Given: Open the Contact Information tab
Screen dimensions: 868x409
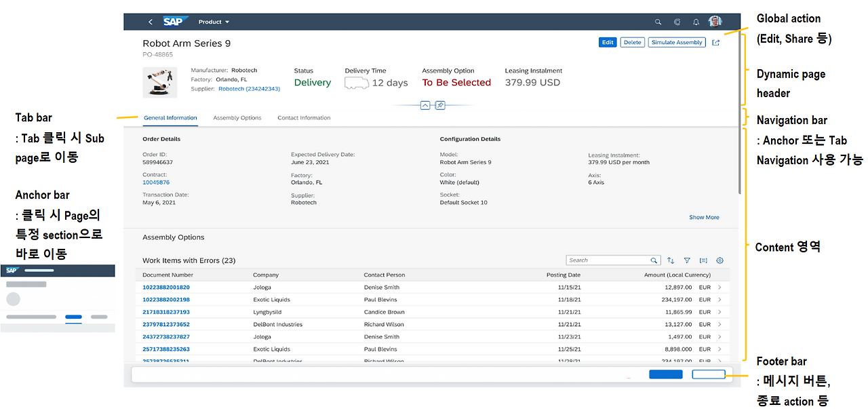Looking at the screenshot, I should coord(303,117).
